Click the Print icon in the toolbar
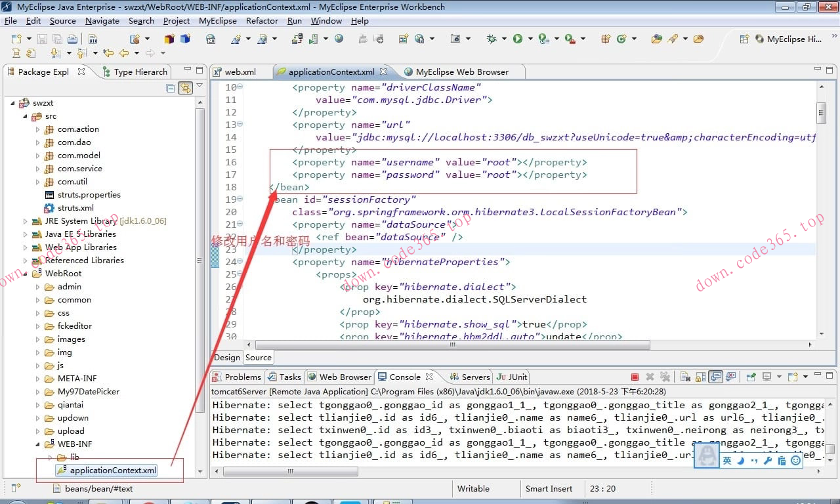This screenshot has height=504, width=840. point(72,39)
